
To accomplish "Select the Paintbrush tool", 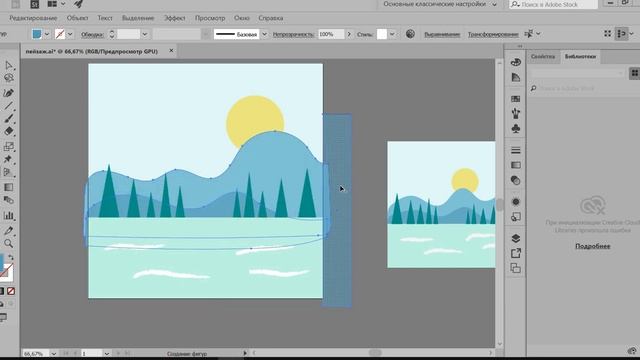I will [x=9, y=118].
